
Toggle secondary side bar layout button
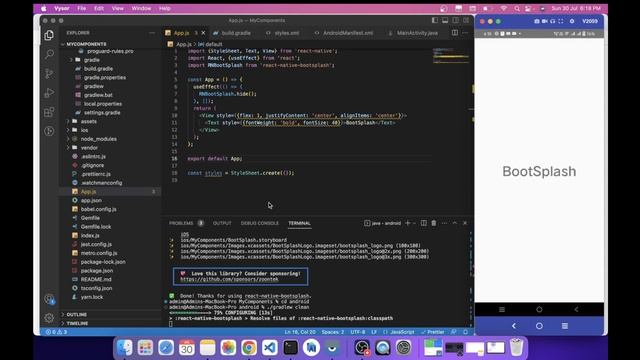[455, 20]
